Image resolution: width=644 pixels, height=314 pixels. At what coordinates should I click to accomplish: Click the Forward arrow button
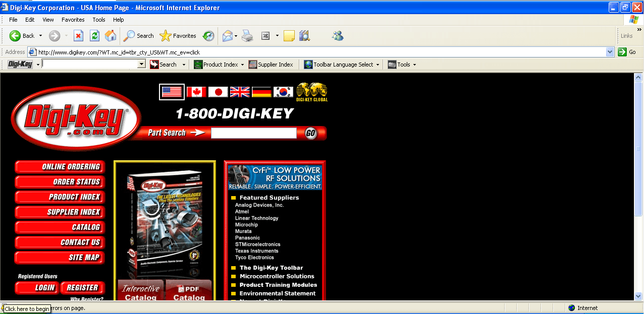pos(55,36)
